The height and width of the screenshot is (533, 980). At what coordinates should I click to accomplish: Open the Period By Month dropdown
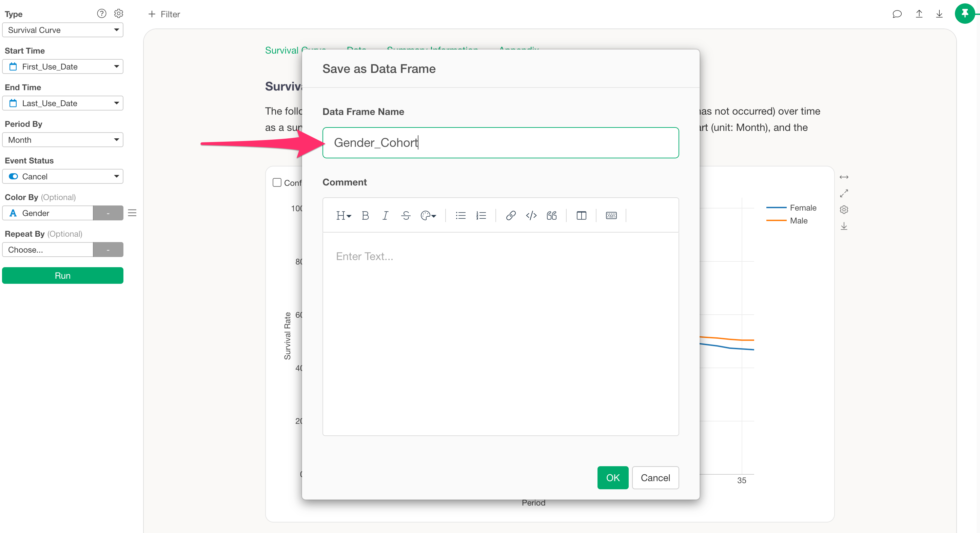click(x=62, y=140)
